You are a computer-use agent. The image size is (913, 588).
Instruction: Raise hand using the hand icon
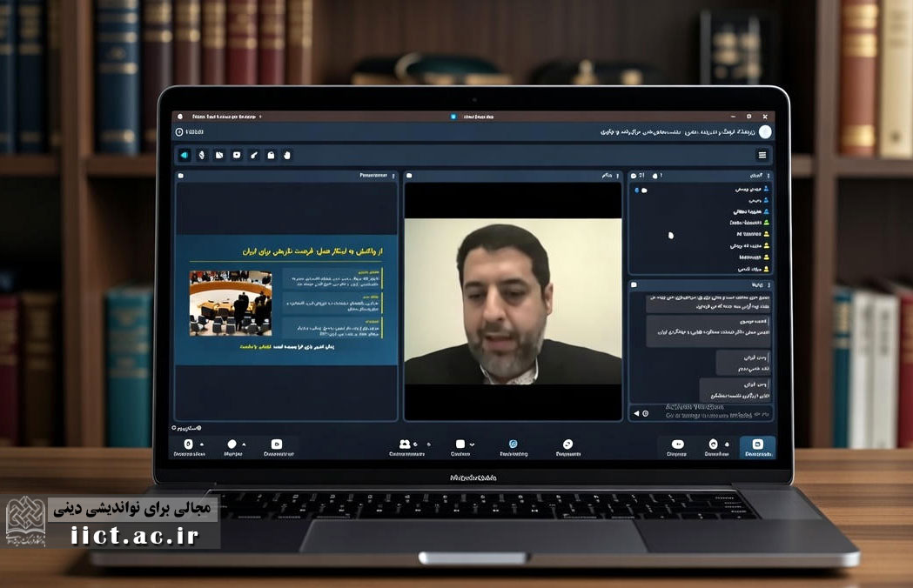click(287, 155)
